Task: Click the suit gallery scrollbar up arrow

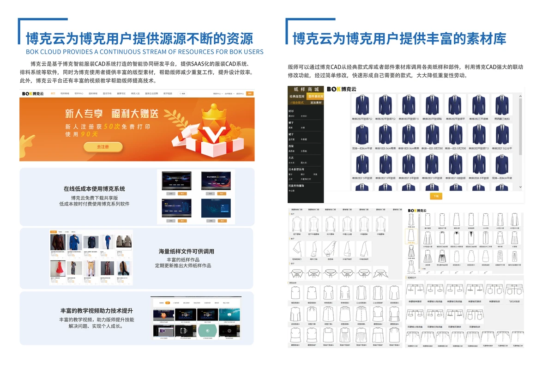Action: tap(521, 96)
